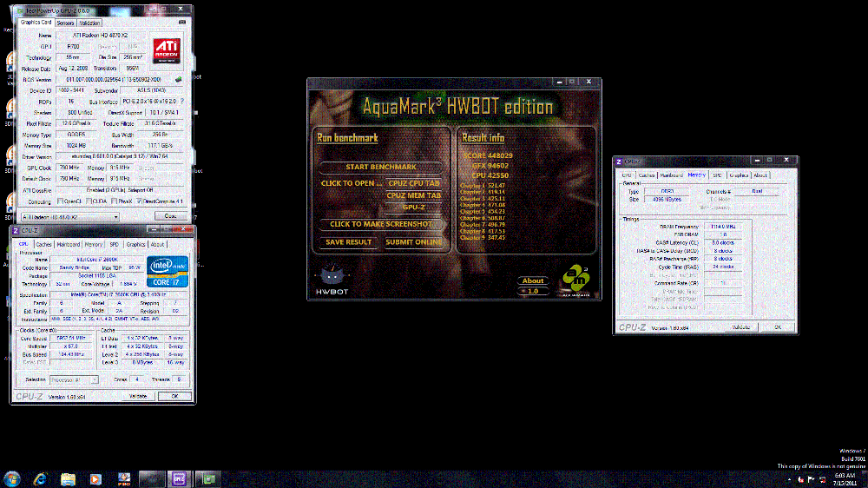
Task: Open Mainboard tab in right CPU-Z window
Action: (x=672, y=175)
